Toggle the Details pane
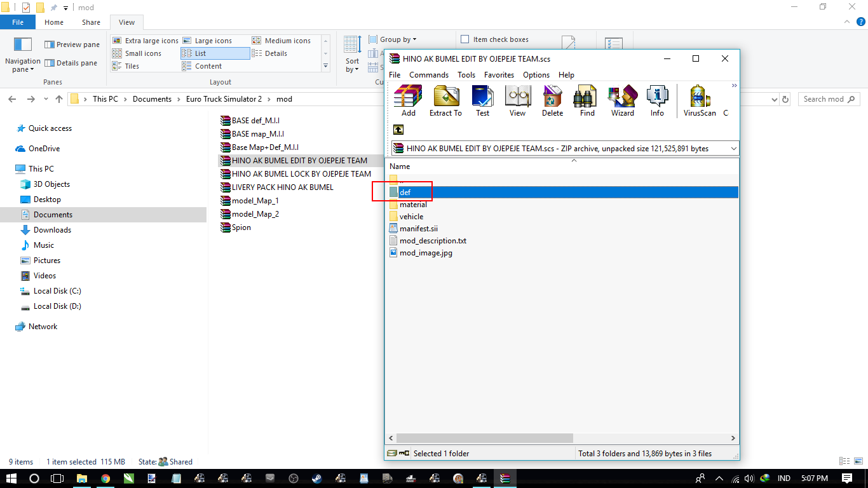The width and height of the screenshot is (868, 488). pos(71,63)
